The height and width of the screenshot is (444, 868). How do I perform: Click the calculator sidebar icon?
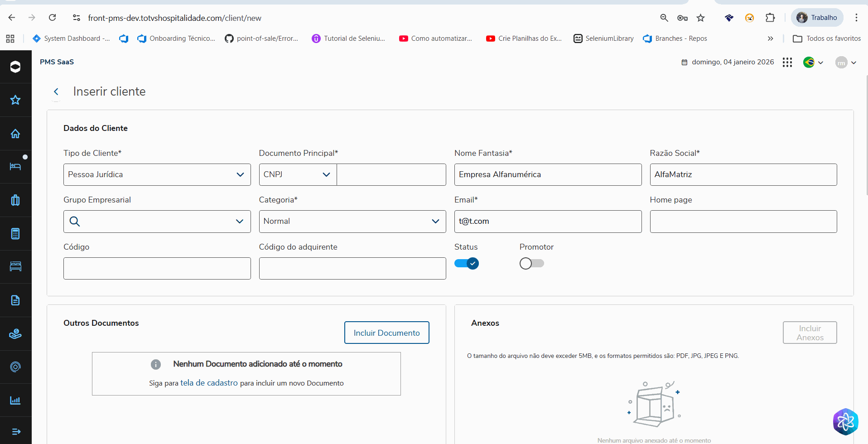15,234
